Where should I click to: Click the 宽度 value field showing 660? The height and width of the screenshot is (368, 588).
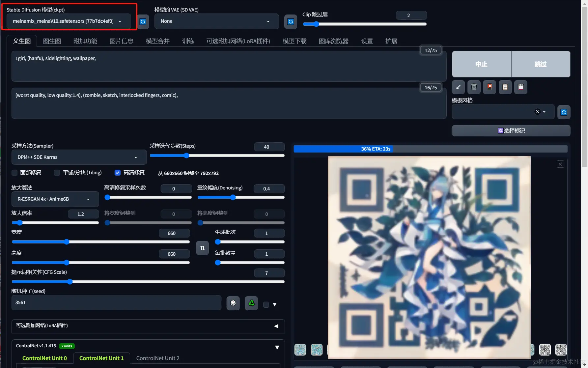[x=174, y=233]
